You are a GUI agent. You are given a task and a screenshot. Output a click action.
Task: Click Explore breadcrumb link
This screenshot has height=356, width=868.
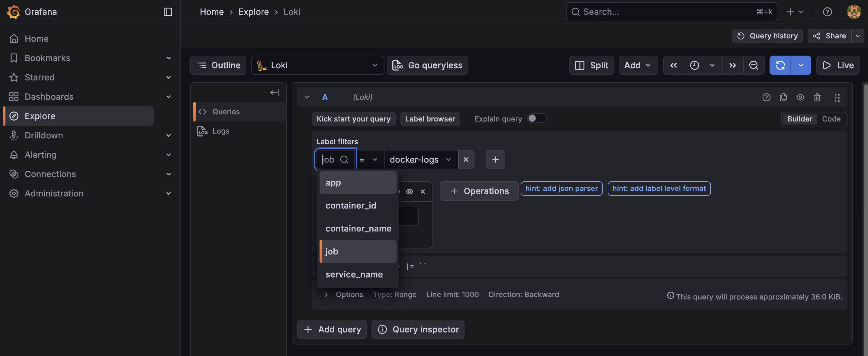click(x=253, y=12)
